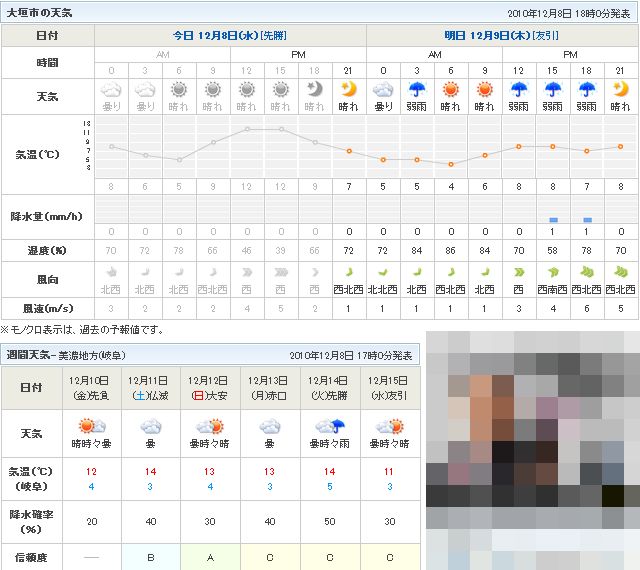Viewport: 640px width, 570px height.
Task: Click the 12月12日 曇時々晴 weather icon
Action: [x=210, y=426]
